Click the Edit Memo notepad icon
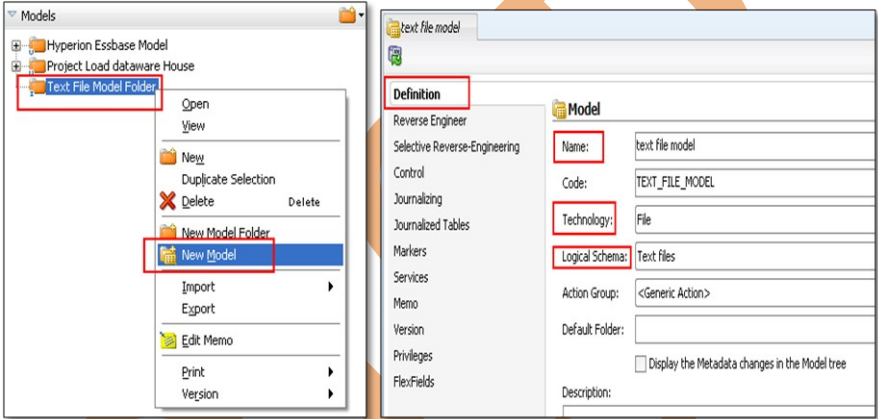This screenshot has width=878, height=419. click(168, 339)
